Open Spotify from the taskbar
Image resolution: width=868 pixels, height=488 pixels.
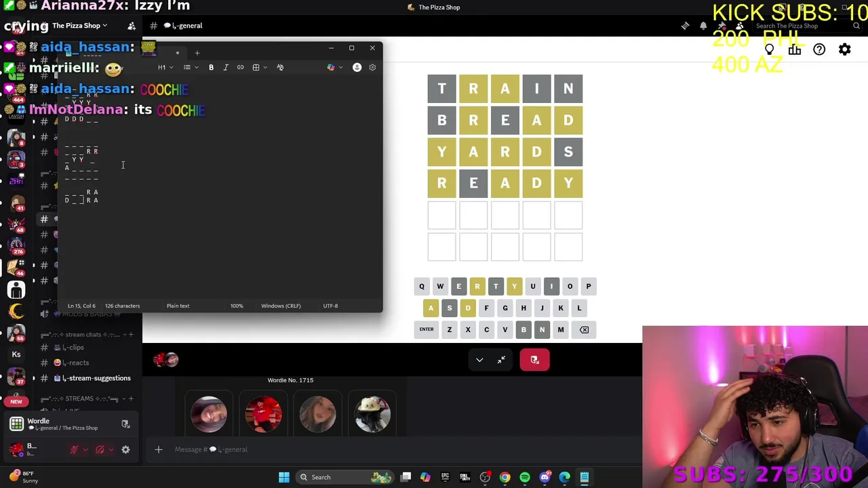click(525, 477)
